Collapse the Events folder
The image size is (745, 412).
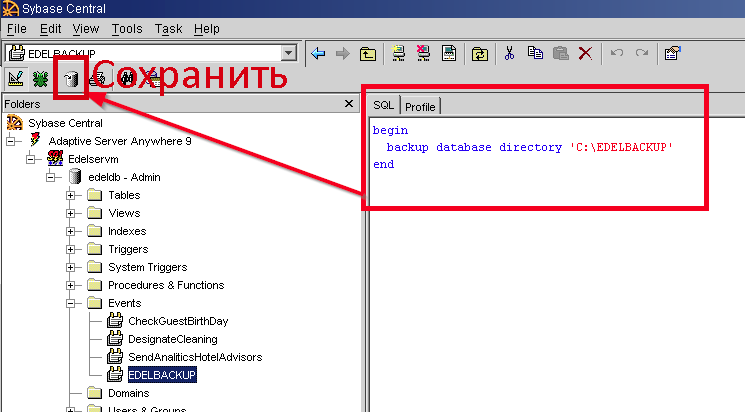[71, 303]
